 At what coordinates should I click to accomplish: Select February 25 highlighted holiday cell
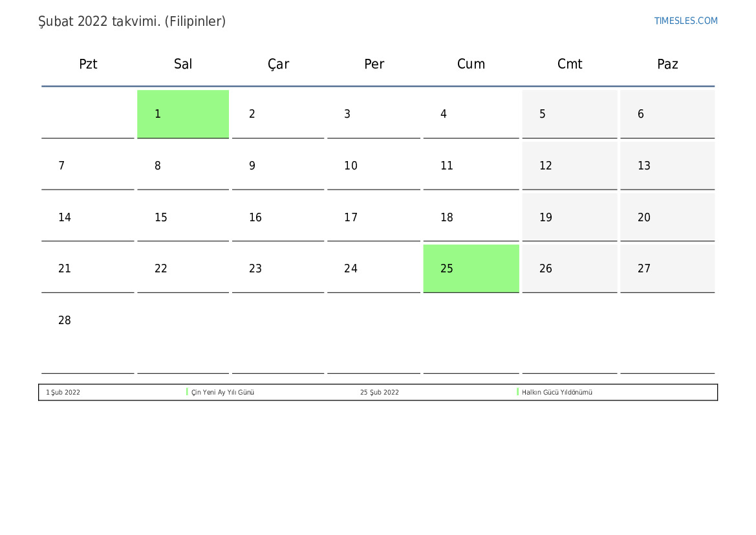click(x=471, y=268)
